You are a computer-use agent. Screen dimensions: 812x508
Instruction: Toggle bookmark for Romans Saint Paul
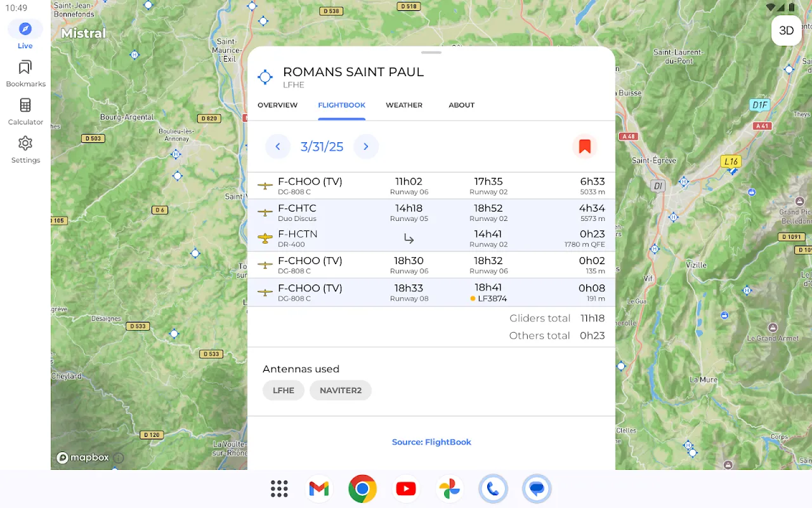coord(585,147)
